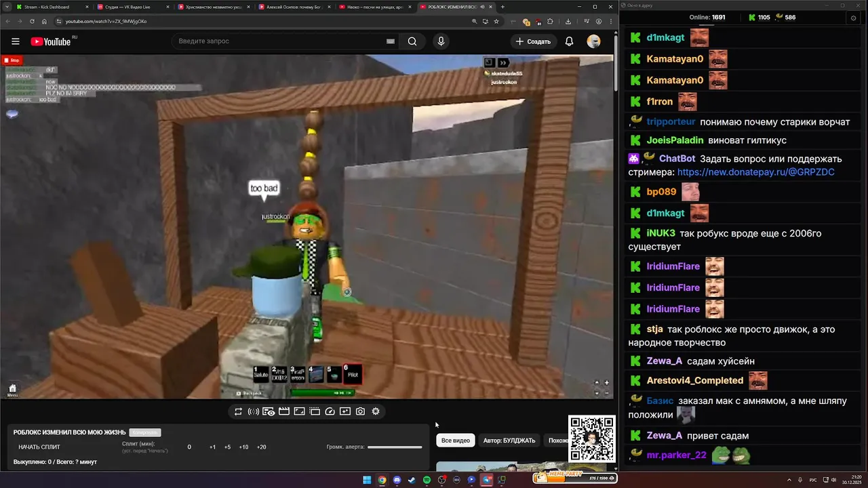Open chat window settings gear icon
The width and height of the screenshot is (868, 488).
pyautogui.click(x=854, y=18)
